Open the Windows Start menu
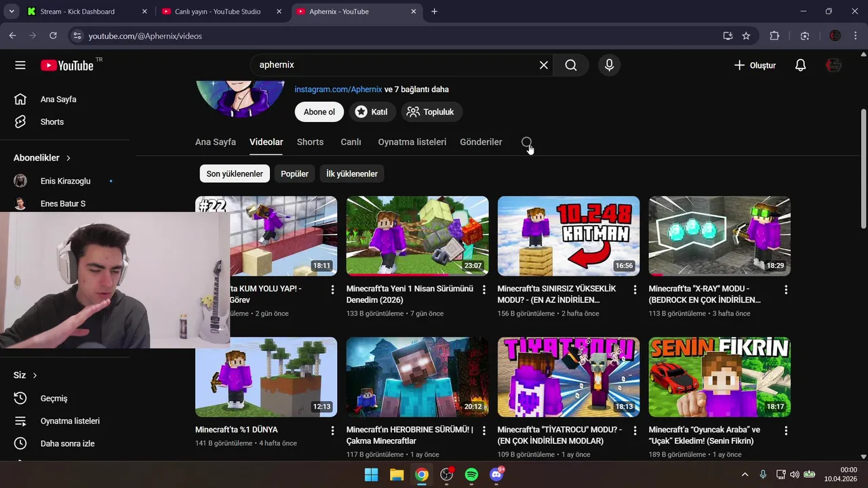 tap(372, 474)
